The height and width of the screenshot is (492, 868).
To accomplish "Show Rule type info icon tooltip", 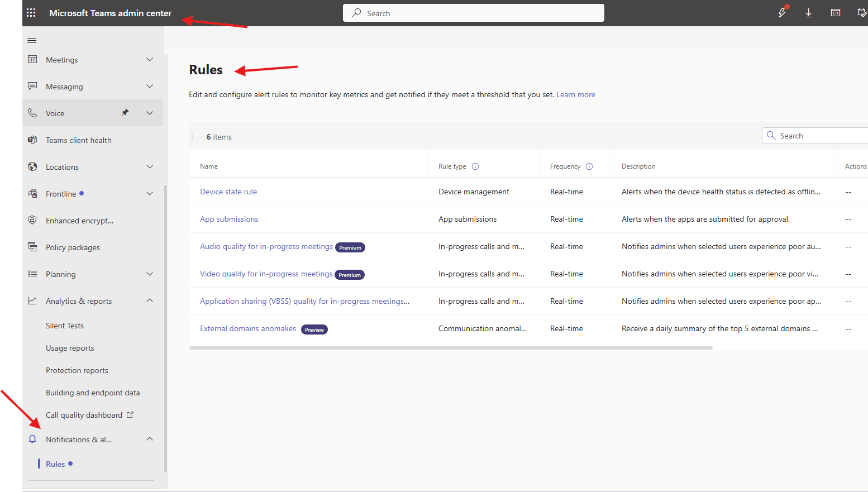I will click(x=475, y=166).
